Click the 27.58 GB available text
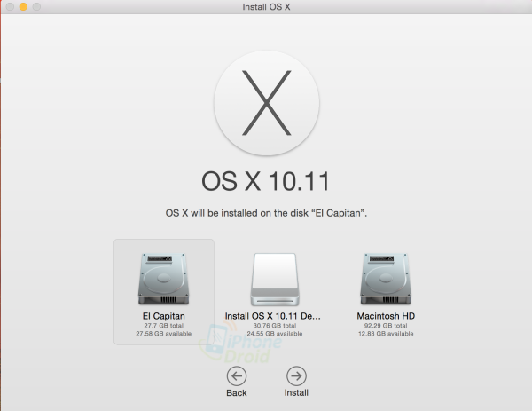The image size is (532, 411). (x=163, y=334)
